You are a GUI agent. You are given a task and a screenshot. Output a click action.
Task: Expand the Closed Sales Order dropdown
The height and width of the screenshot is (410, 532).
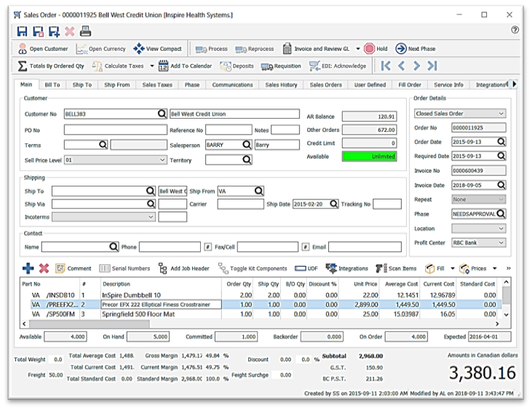point(501,114)
